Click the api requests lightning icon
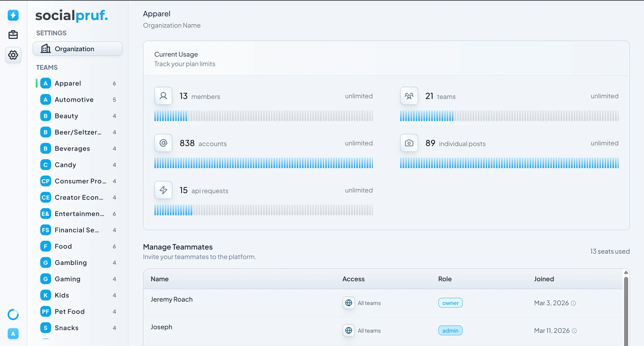The width and height of the screenshot is (644, 346). pos(163,190)
